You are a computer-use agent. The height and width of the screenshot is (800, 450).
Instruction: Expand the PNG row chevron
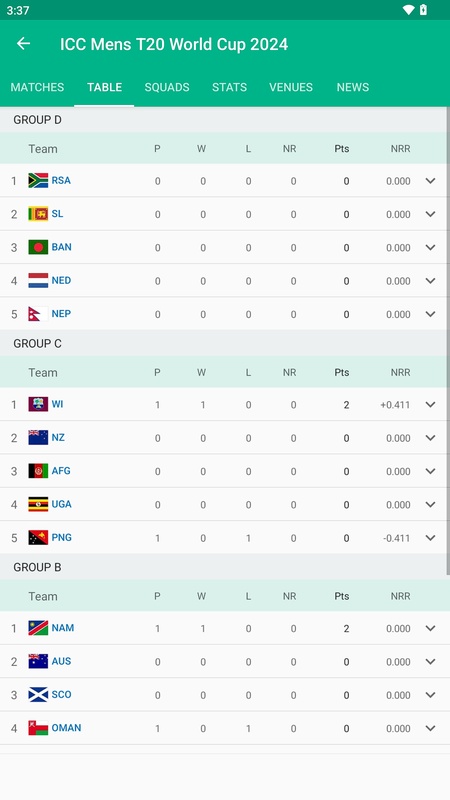coord(431,538)
